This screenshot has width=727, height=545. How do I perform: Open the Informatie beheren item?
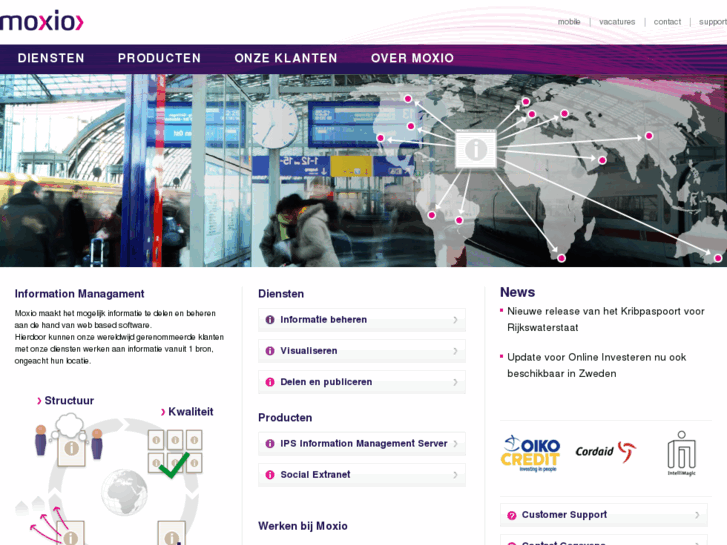pyautogui.click(x=362, y=320)
